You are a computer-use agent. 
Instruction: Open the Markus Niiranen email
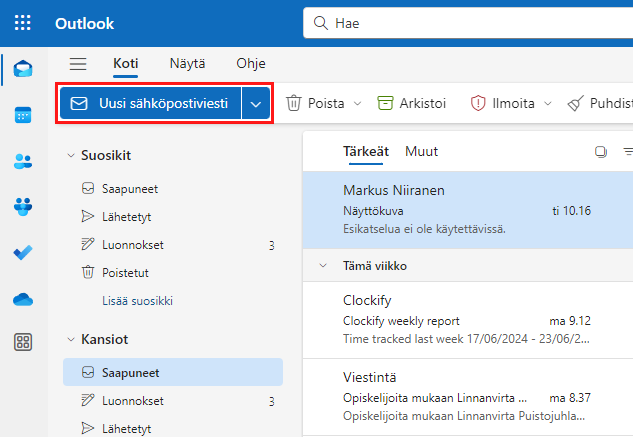point(468,210)
